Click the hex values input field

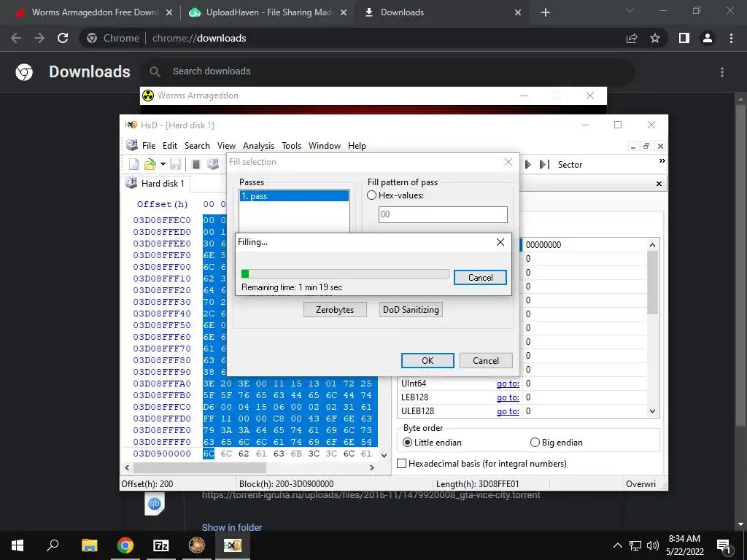(x=443, y=214)
